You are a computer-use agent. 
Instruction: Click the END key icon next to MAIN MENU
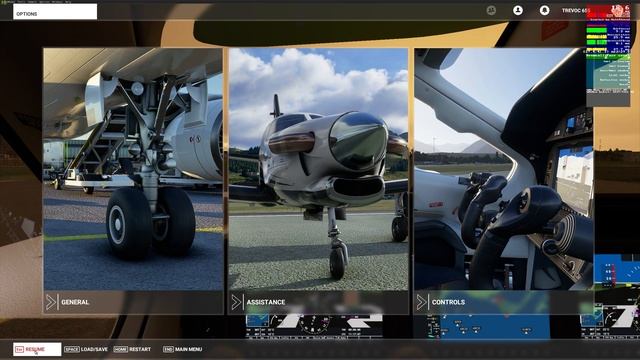tap(168, 349)
